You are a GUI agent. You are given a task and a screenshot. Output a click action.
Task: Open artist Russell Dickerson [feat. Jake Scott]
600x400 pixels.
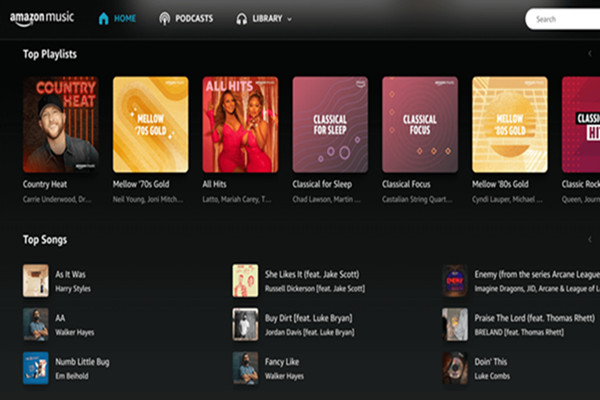click(315, 289)
